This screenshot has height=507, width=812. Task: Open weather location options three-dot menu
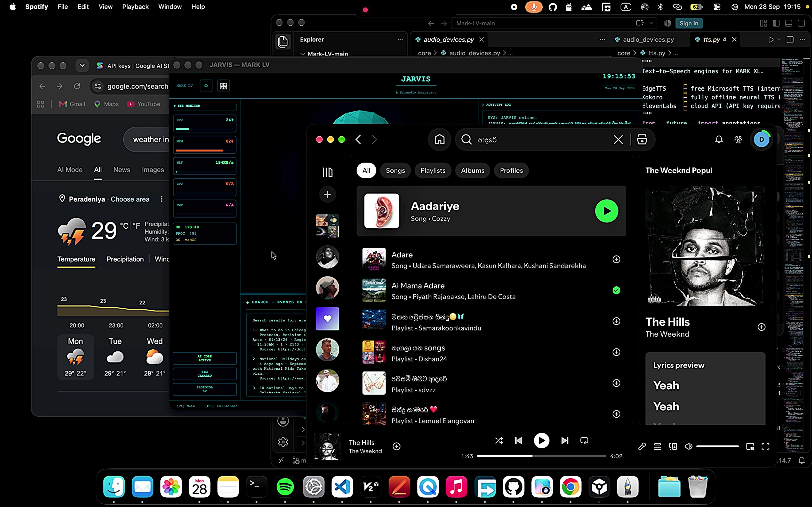162,199
